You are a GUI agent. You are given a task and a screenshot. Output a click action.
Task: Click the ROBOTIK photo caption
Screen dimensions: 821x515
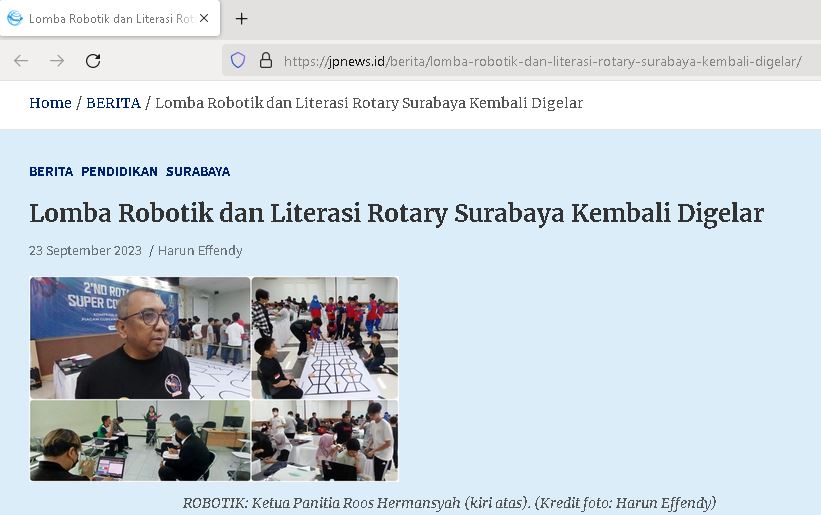449,502
